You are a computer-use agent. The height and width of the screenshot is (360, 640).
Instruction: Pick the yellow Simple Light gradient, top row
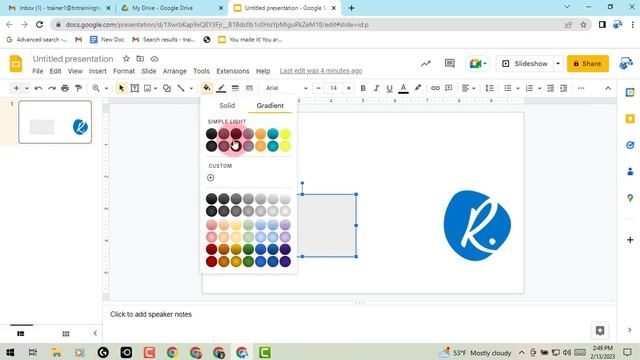tap(285, 133)
